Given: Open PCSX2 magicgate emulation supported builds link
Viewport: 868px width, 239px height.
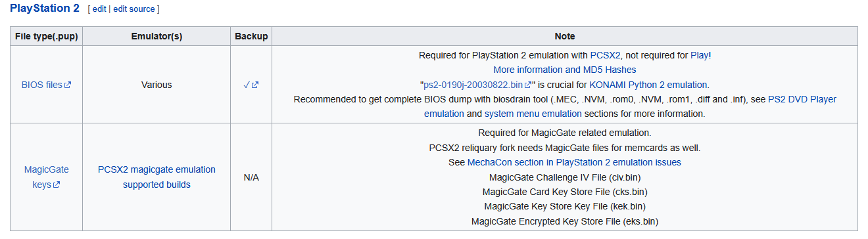Looking at the screenshot, I should [157, 177].
